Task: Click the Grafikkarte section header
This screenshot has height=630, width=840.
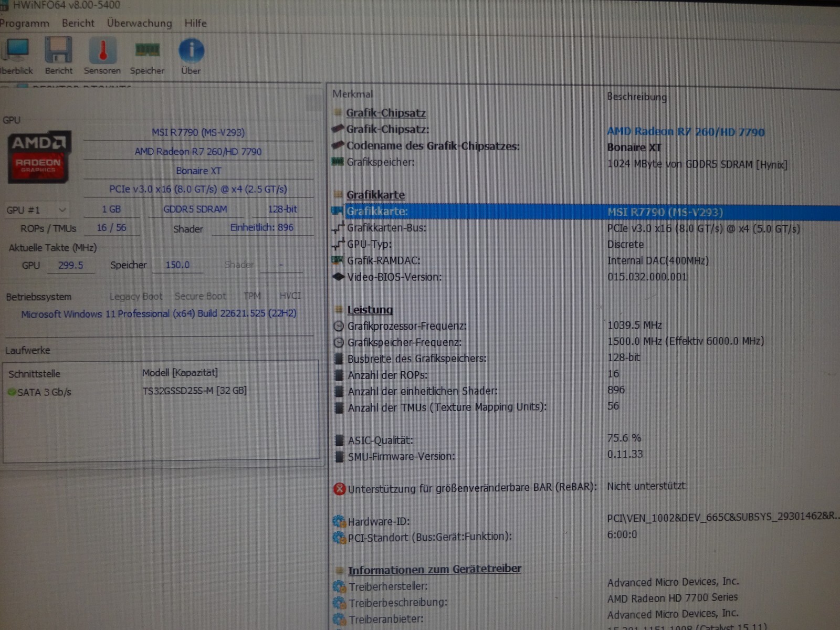Action: tap(375, 194)
